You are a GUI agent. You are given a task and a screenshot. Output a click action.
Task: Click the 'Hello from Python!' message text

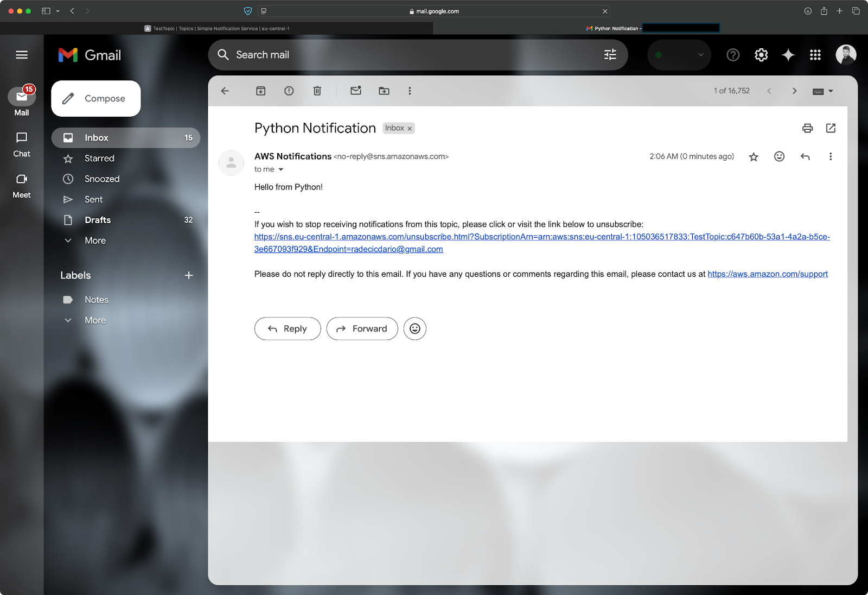pyautogui.click(x=289, y=187)
